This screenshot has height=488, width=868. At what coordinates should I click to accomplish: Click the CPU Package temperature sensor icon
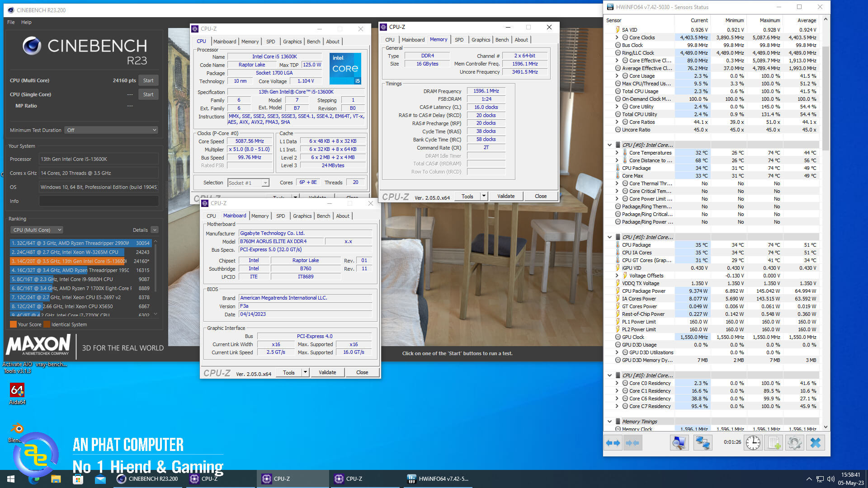point(618,168)
